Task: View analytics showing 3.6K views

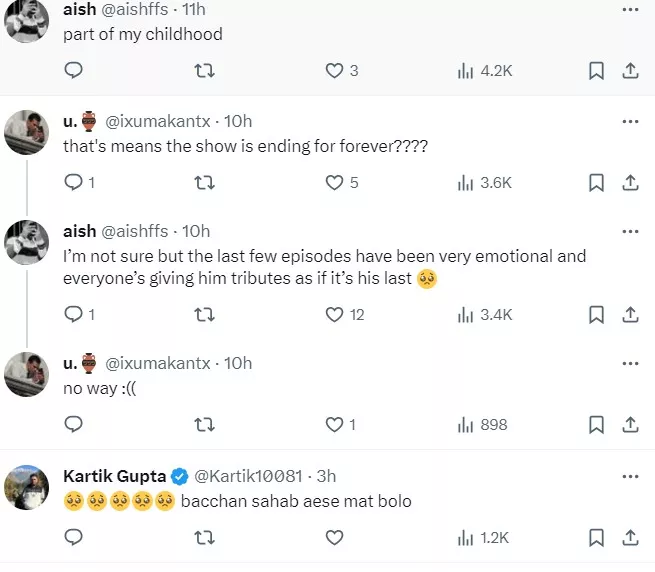Action: click(485, 182)
